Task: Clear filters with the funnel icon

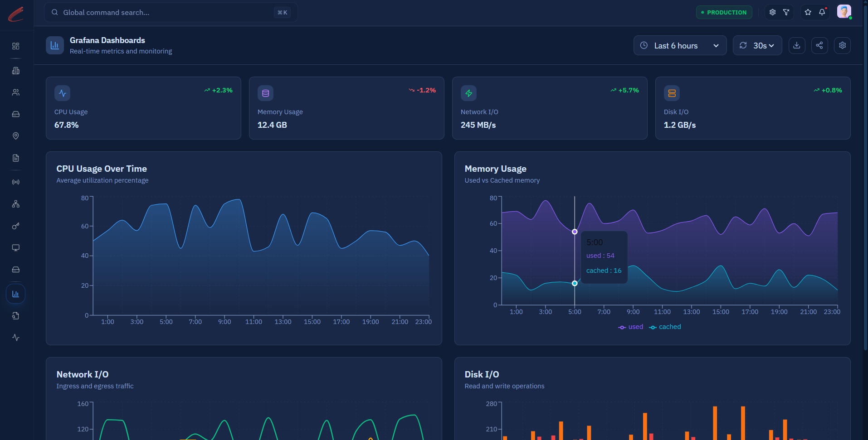Action: pyautogui.click(x=786, y=12)
